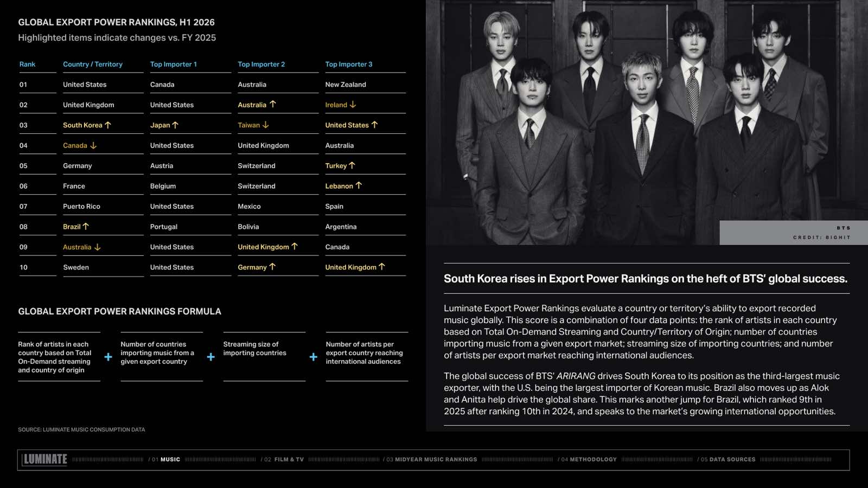Click the Luminate logo in footer
The height and width of the screenshot is (488, 868).
(45, 459)
